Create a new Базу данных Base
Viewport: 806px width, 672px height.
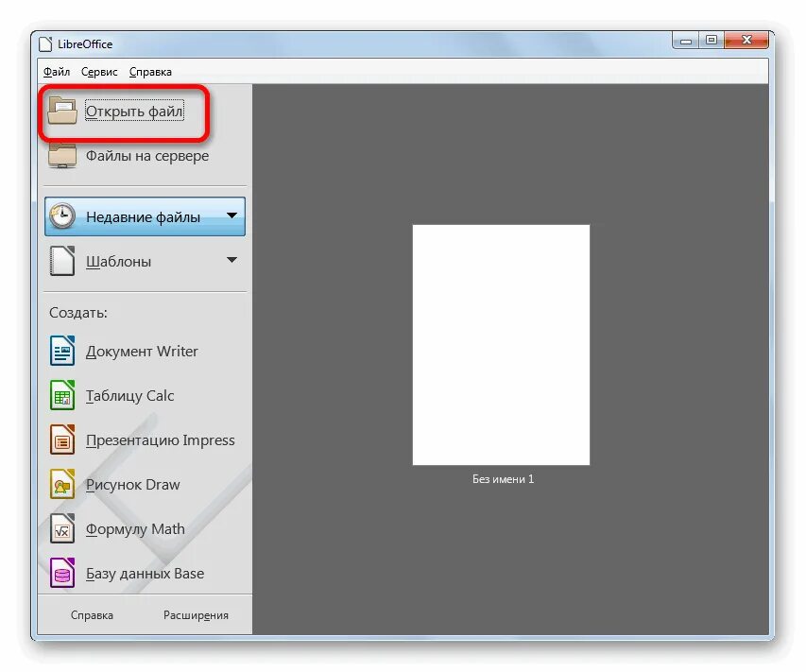[145, 574]
